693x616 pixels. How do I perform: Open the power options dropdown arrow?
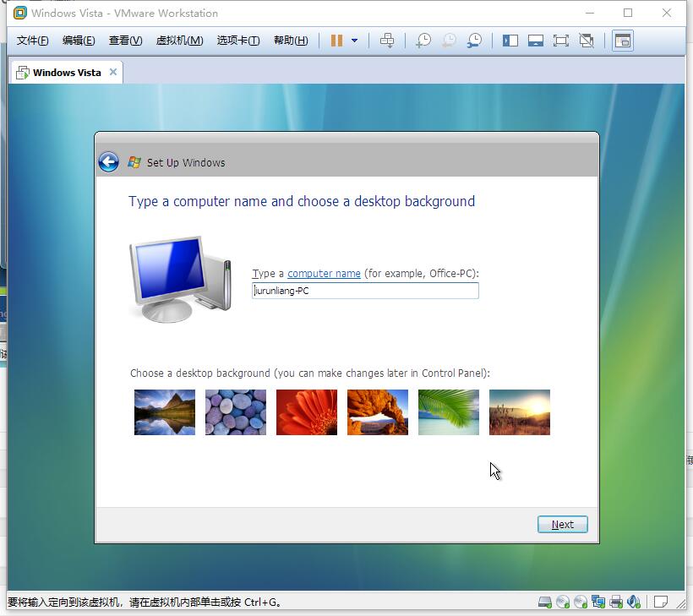(354, 41)
